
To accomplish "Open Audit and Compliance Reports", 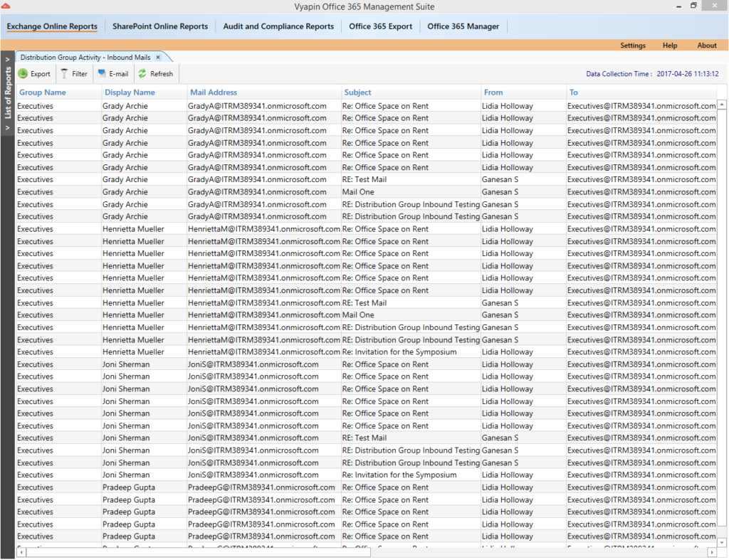I will pyautogui.click(x=278, y=26).
